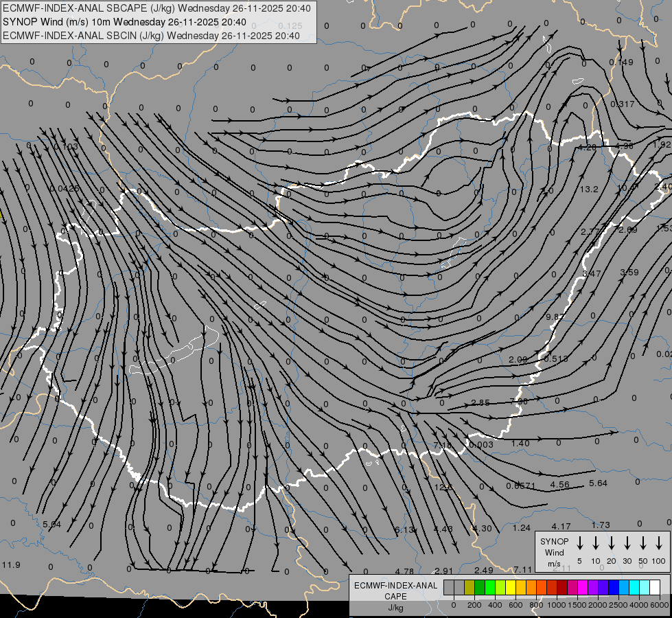
Task: Click the 5 m/s wind arrow symbol
Action: click(579, 543)
